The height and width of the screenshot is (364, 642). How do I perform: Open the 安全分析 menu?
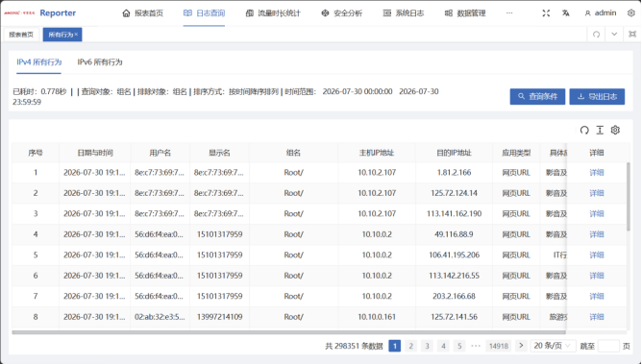click(x=342, y=13)
